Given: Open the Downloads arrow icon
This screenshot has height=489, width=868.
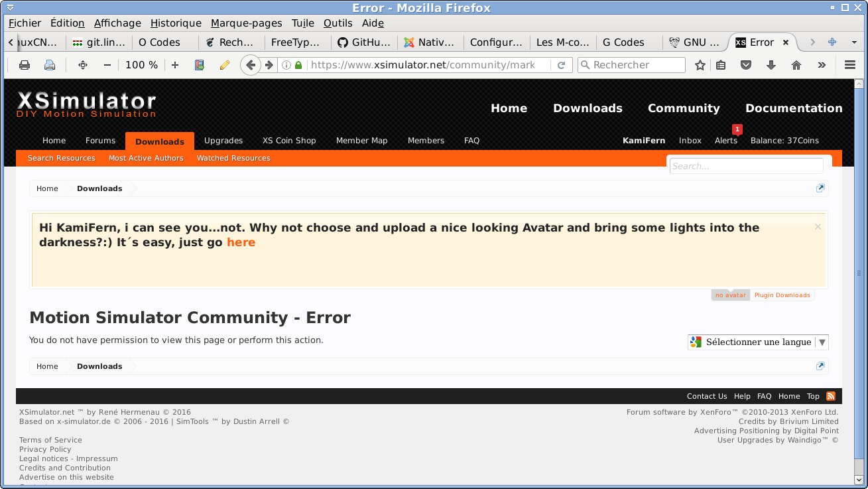Looking at the screenshot, I should coord(771,65).
